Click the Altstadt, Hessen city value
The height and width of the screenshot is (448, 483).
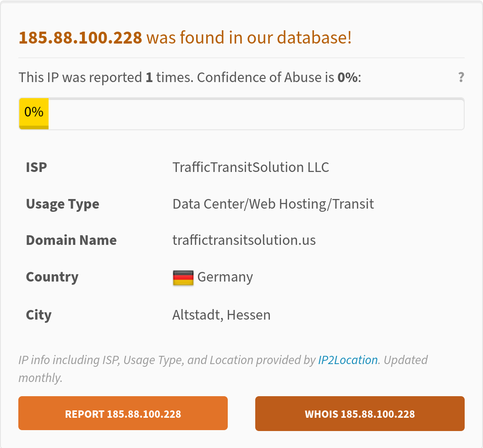(221, 315)
